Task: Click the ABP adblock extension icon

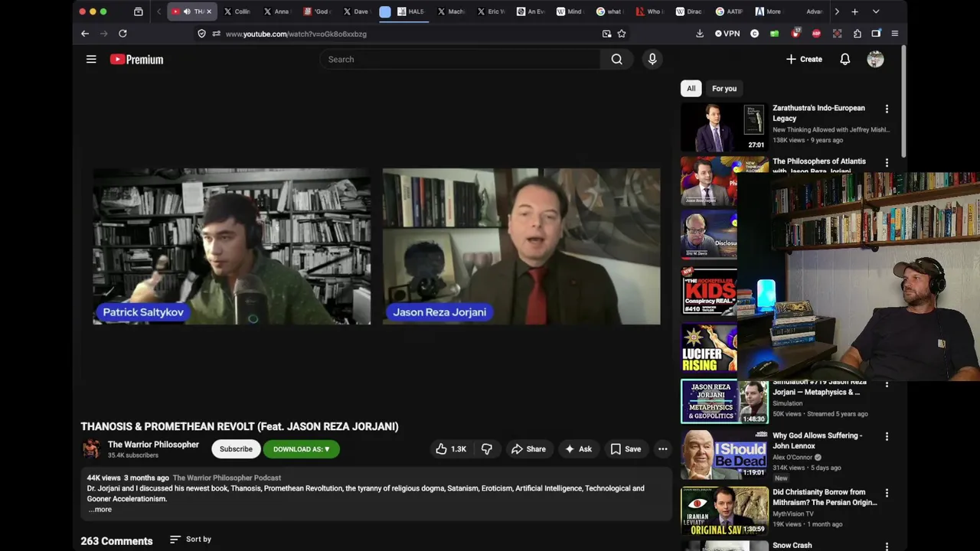Action: pyautogui.click(x=816, y=34)
